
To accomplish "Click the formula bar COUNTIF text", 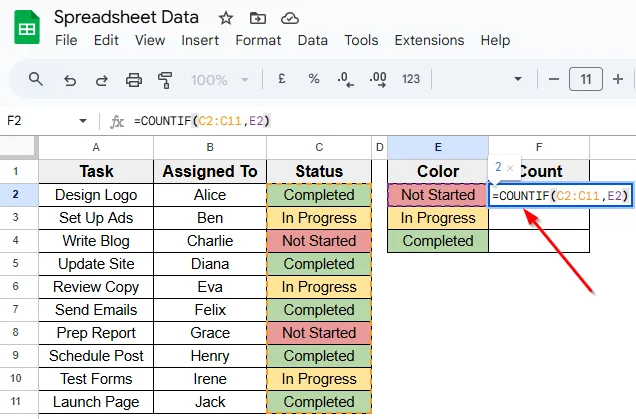I will click(x=202, y=121).
